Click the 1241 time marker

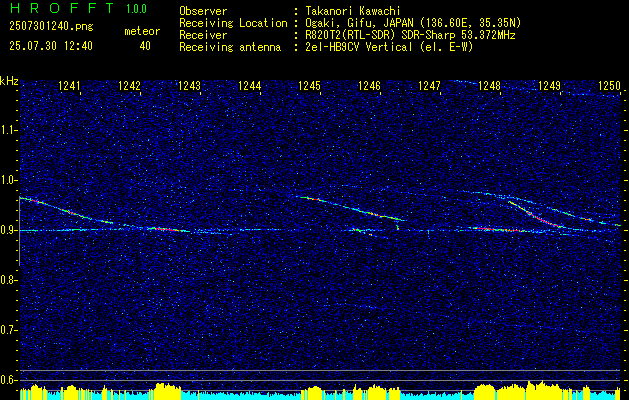pos(69,86)
